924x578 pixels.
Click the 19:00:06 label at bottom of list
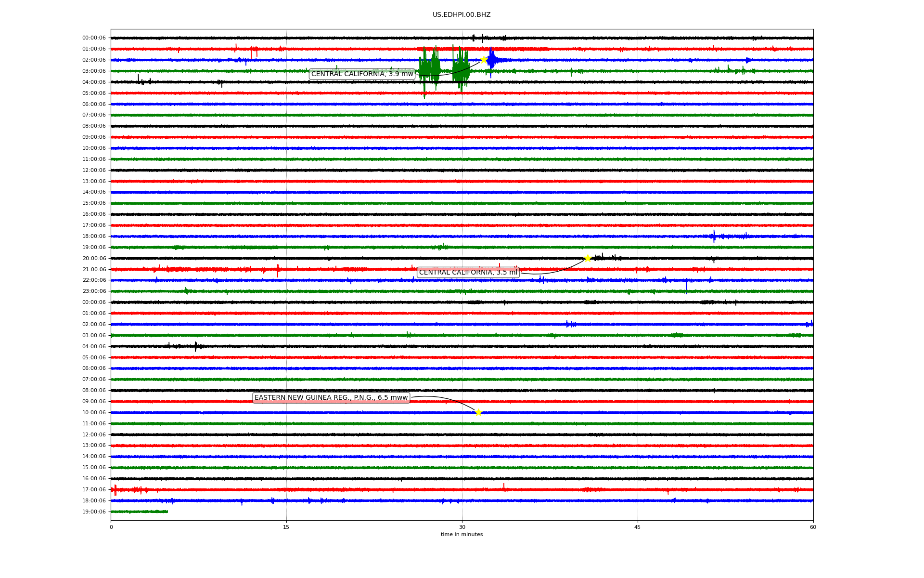pyautogui.click(x=94, y=512)
